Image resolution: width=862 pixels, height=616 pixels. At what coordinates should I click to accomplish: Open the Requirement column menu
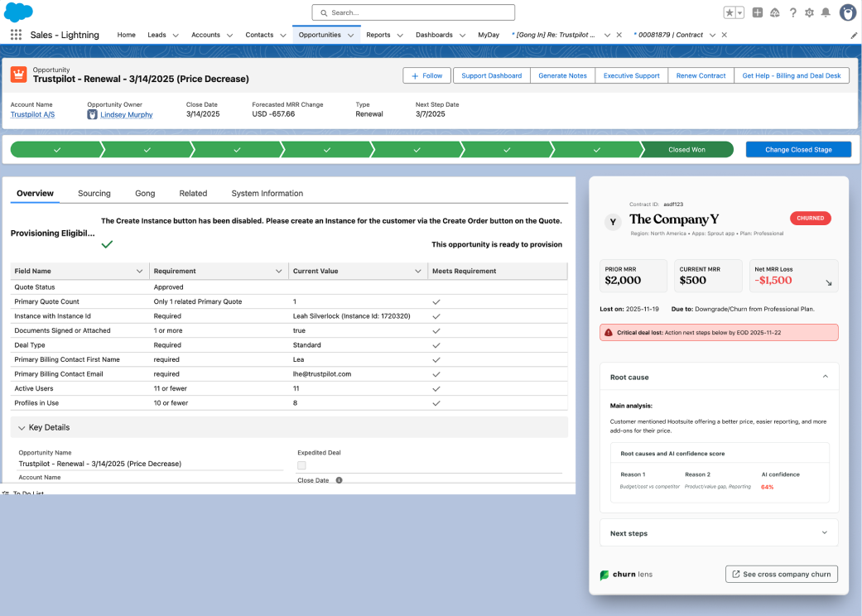click(x=279, y=271)
